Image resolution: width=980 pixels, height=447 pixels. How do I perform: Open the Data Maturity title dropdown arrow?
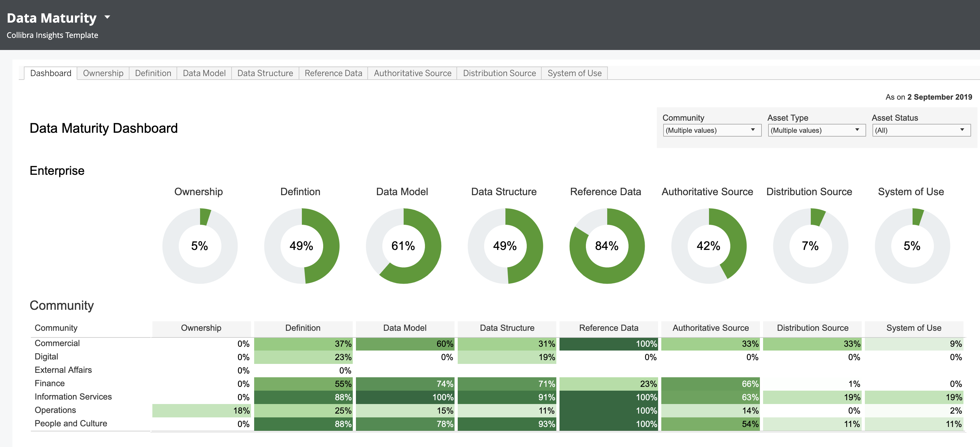(107, 17)
